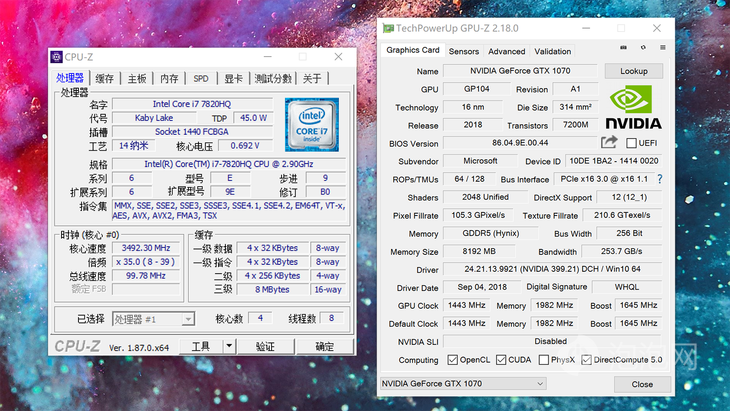Click the Transistors value 7200M

click(575, 125)
